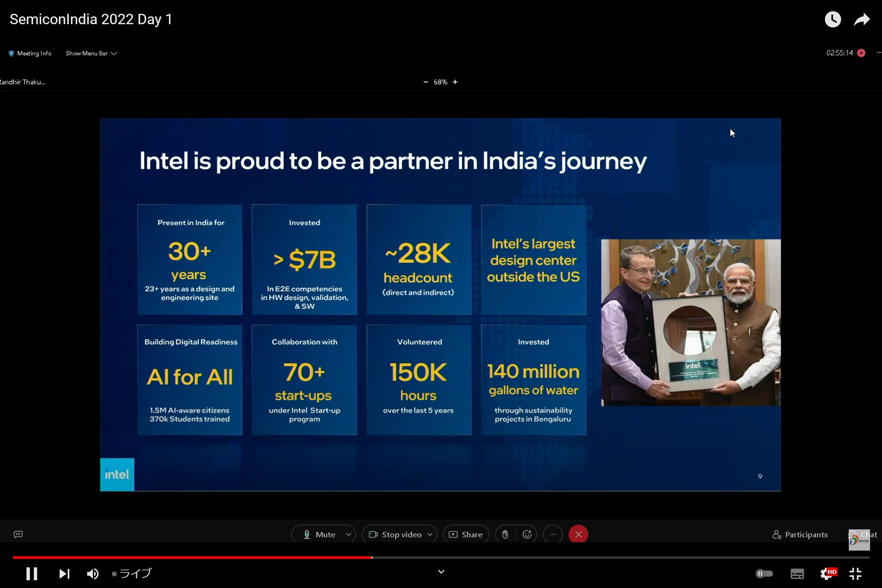Open the Meeting Info item

click(30, 53)
